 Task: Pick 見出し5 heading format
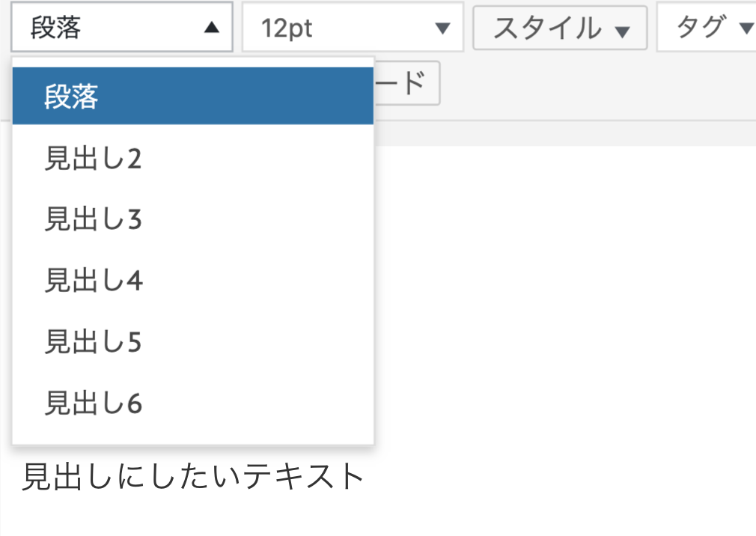(193, 341)
